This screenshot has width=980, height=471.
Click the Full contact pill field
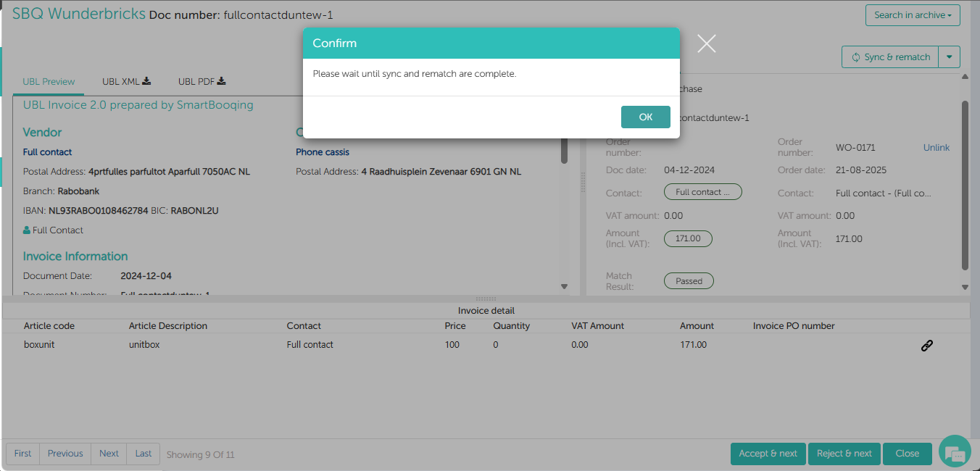click(702, 192)
